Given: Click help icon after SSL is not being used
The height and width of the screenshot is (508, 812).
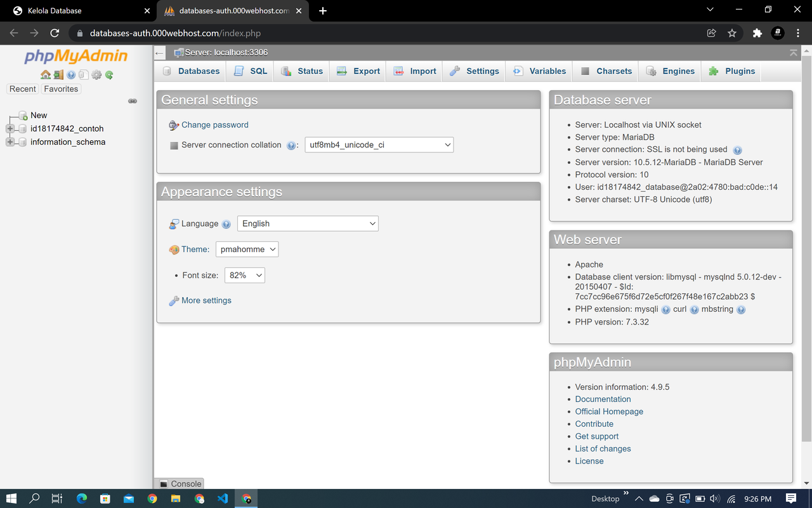Looking at the screenshot, I should pyautogui.click(x=737, y=150).
